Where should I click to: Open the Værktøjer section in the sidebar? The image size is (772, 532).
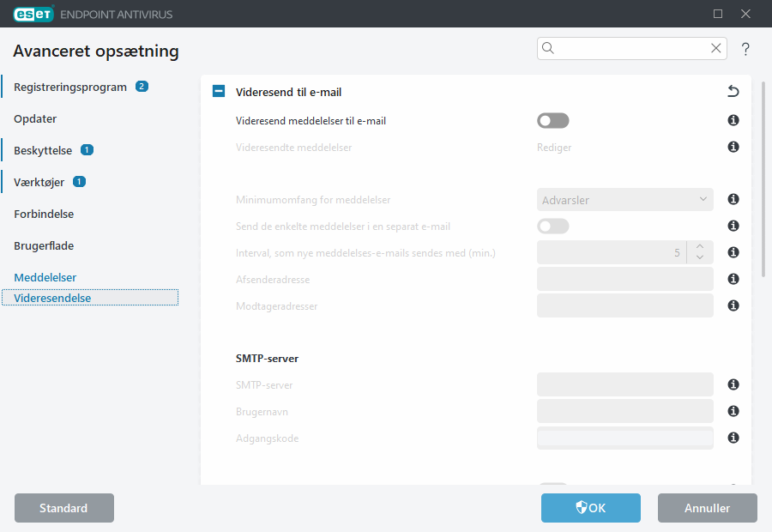tap(39, 182)
